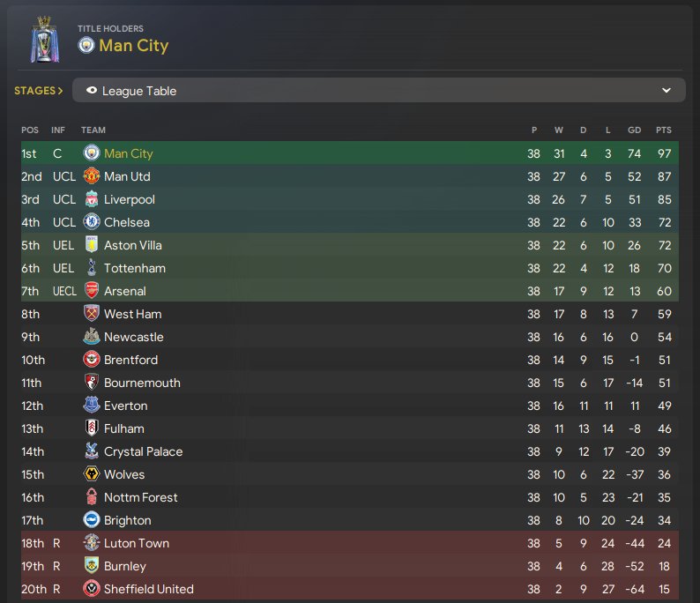Open the League Table dropdown

(378, 91)
